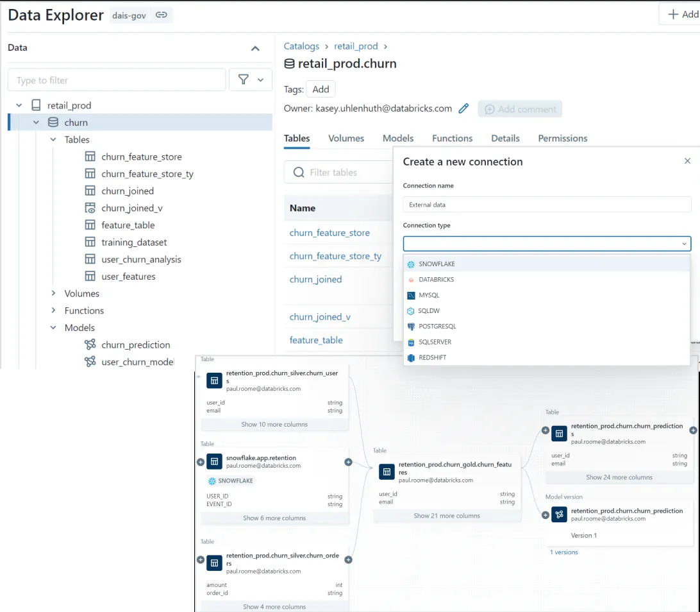Collapse the Data panel chevron
The width and height of the screenshot is (700, 612).
click(255, 48)
